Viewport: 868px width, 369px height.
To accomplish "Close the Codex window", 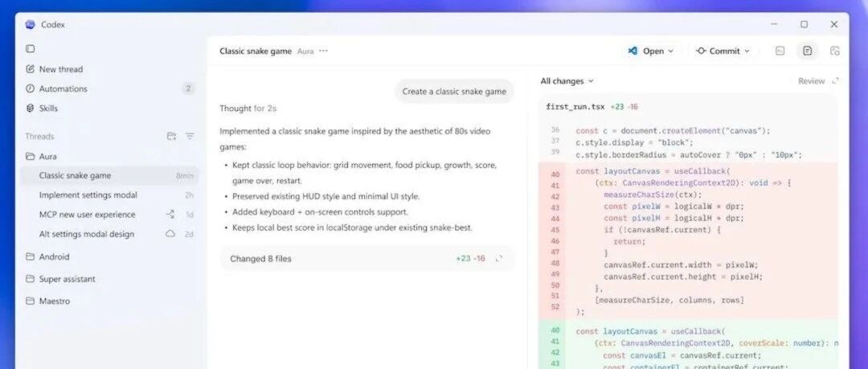I will [x=833, y=24].
